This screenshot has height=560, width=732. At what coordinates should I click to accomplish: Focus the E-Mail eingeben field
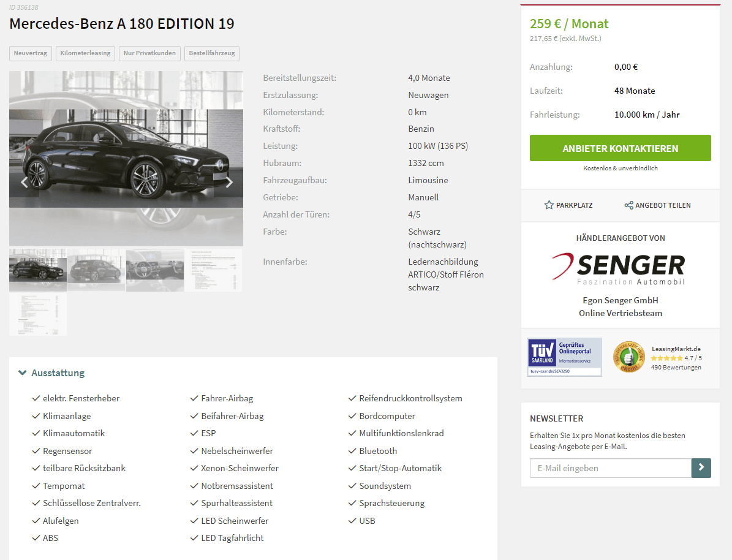(x=611, y=467)
